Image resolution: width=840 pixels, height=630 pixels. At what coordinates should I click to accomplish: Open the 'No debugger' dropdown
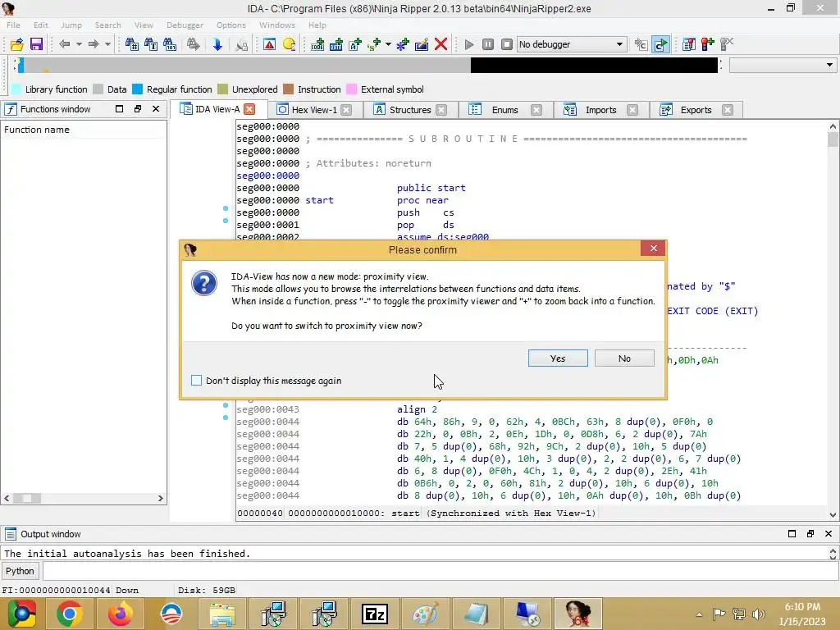point(571,44)
